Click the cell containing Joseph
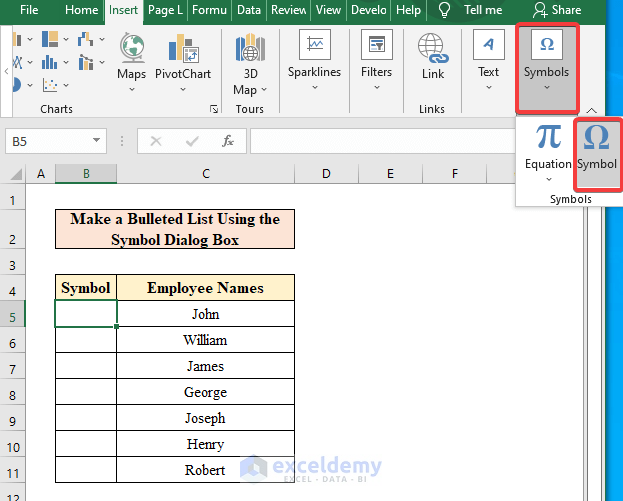Viewport: 623px width, 501px height. (205, 418)
